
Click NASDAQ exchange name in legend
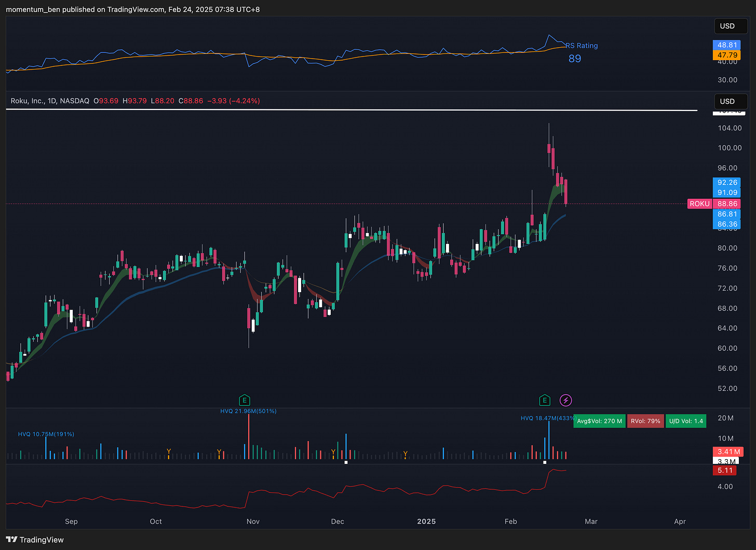point(74,101)
